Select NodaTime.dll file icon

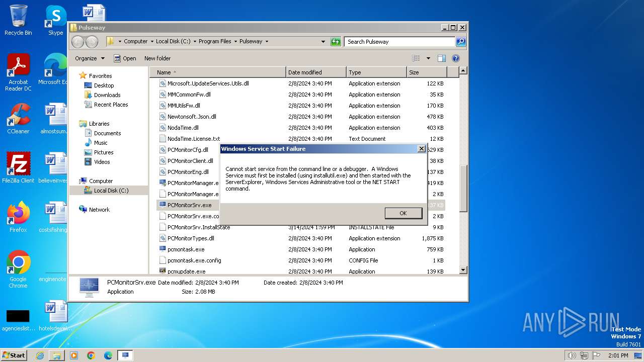[x=163, y=128]
